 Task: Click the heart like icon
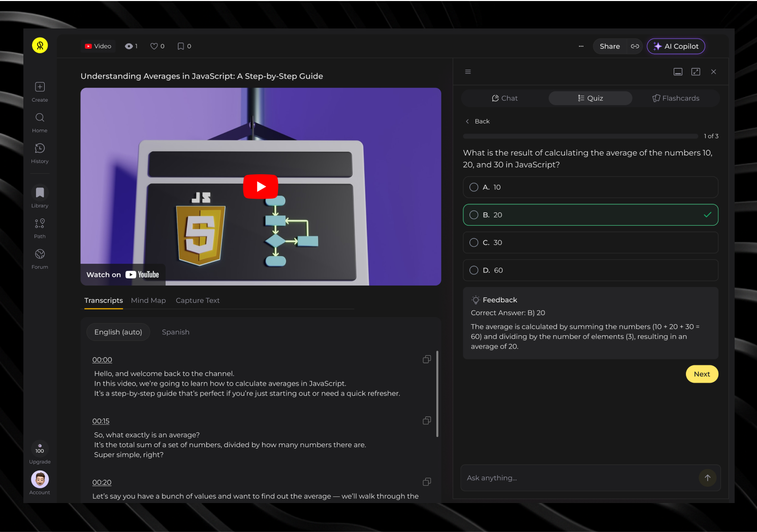pyautogui.click(x=154, y=46)
